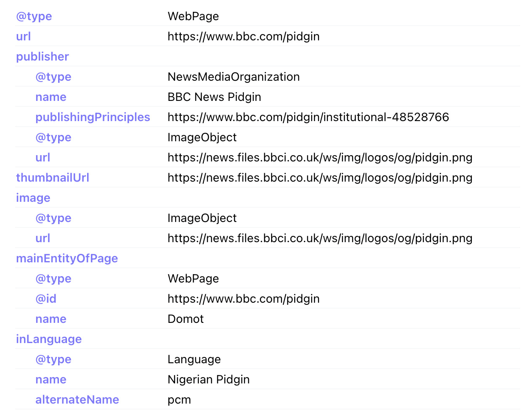Click the publisher property label
This screenshot has width=532, height=412.
(x=42, y=56)
